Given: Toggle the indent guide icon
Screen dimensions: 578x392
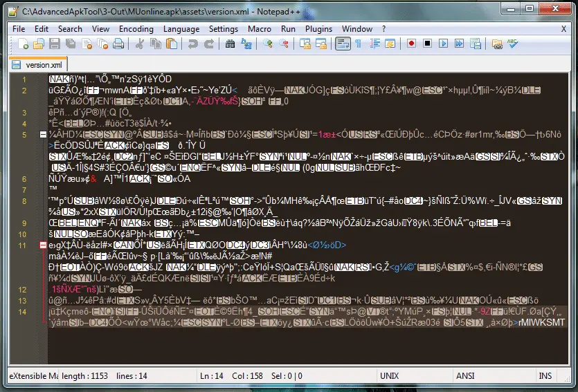Looking at the screenshot, I should pyautogui.click(x=375, y=44).
